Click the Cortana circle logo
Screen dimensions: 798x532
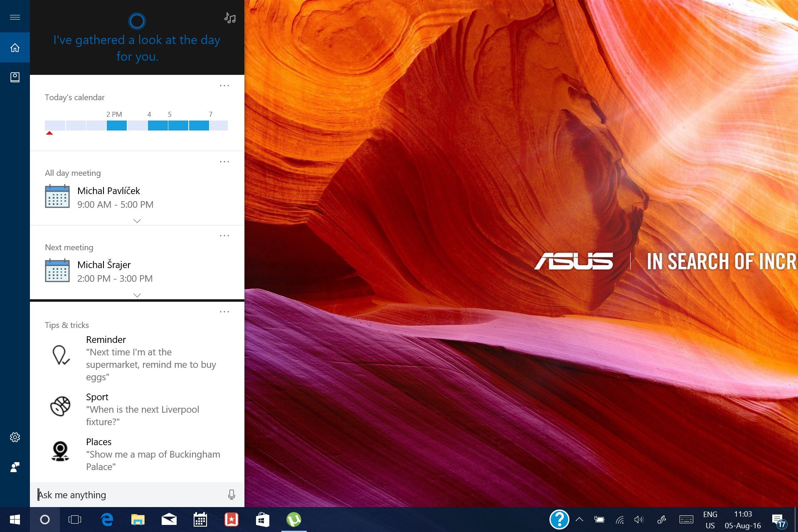[x=137, y=21]
